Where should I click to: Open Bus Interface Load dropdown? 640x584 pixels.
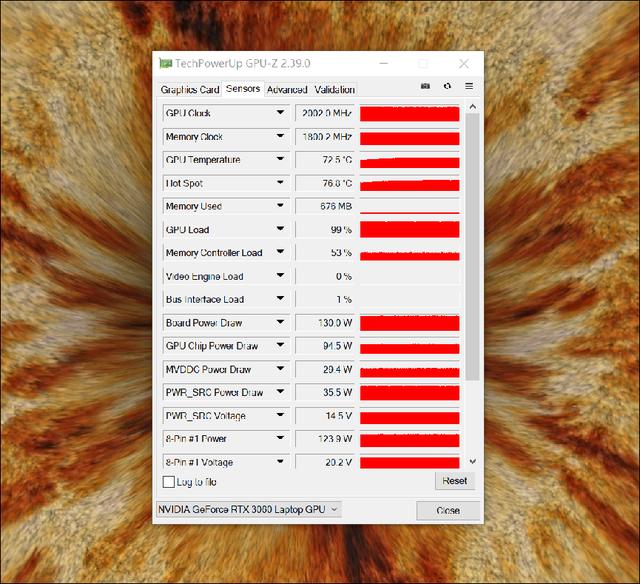click(x=280, y=299)
